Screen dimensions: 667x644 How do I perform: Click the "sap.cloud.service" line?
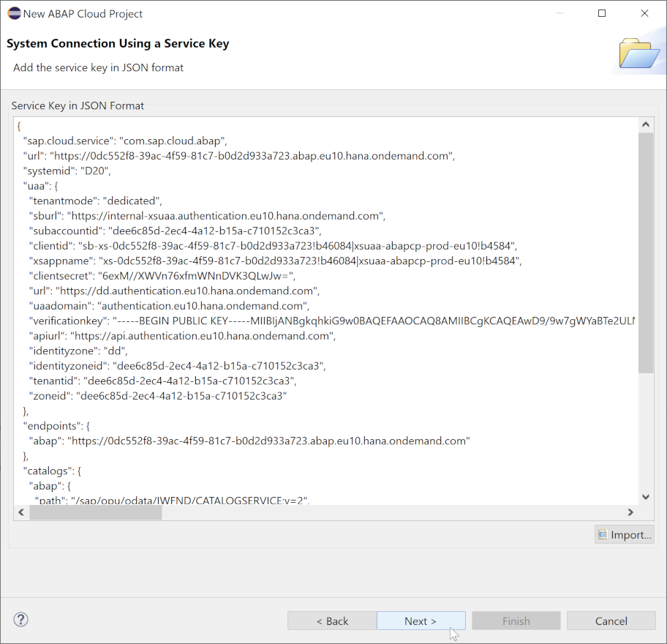(x=125, y=141)
